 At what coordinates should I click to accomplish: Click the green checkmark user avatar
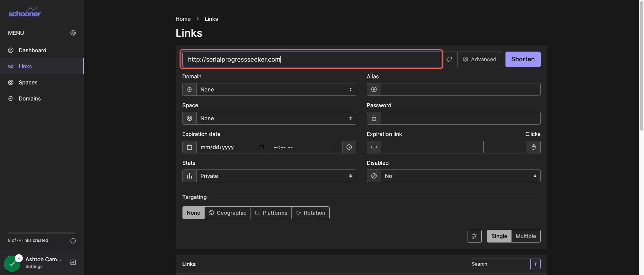click(12, 264)
